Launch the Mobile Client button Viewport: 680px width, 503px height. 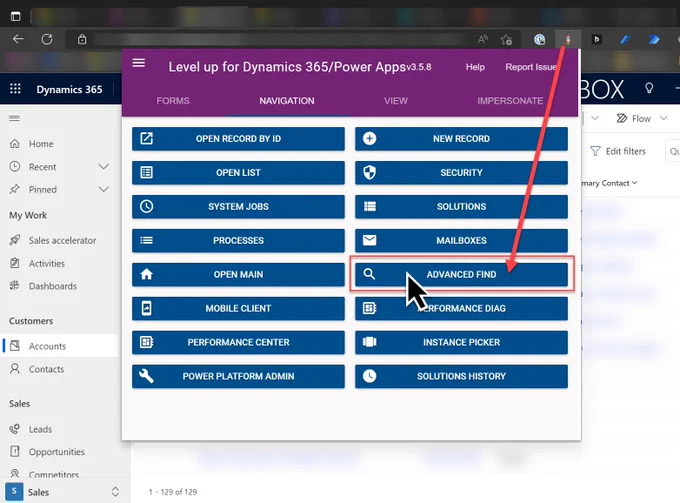(238, 308)
